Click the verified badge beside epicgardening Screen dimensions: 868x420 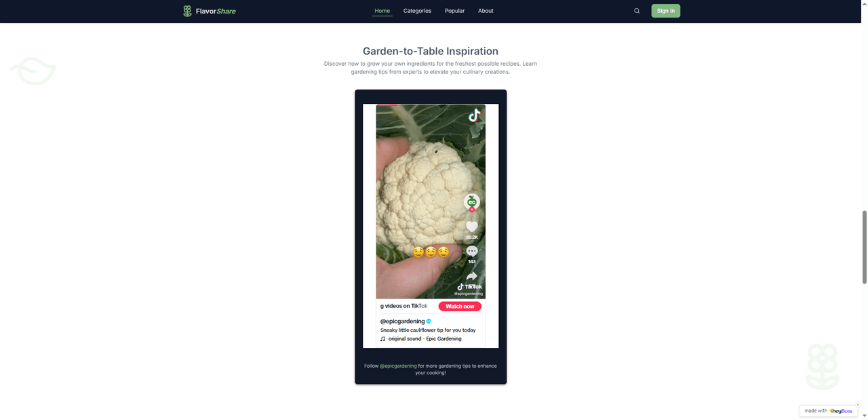tap(429, 321)
